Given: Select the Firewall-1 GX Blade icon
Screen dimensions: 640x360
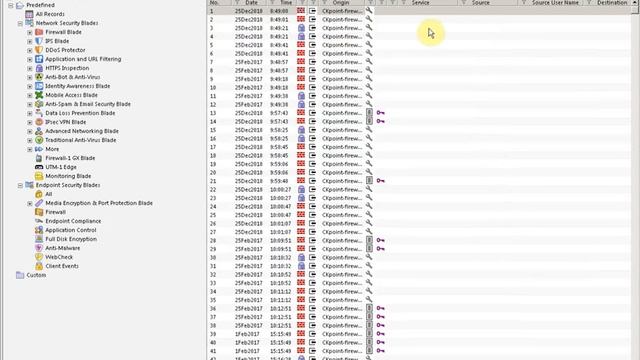Looking at the screenshot, I should coord(39,158).
